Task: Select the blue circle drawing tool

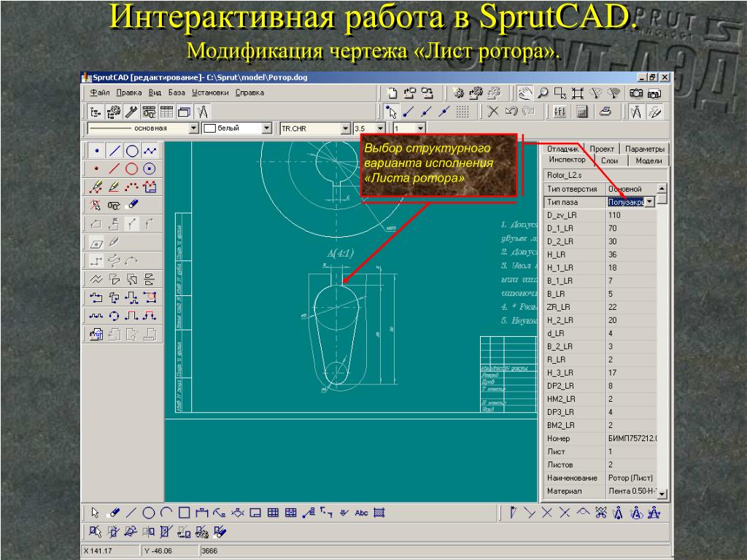Action: pos(132,152)
